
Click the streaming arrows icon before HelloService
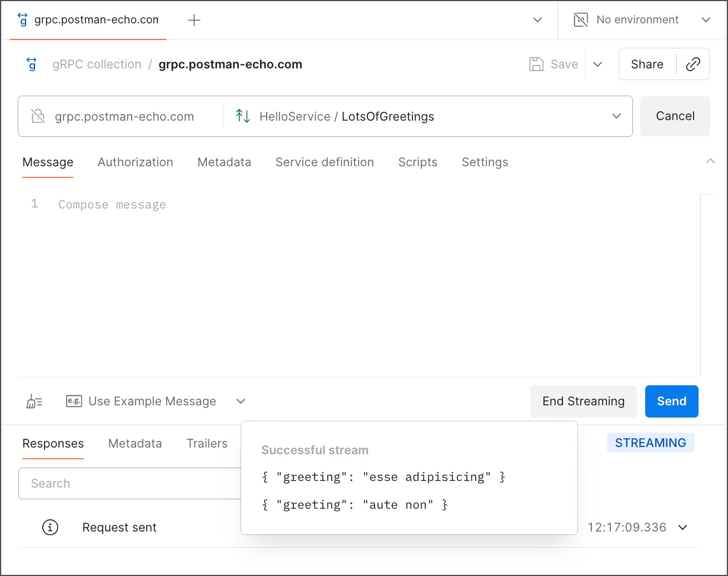pos(243,116)
